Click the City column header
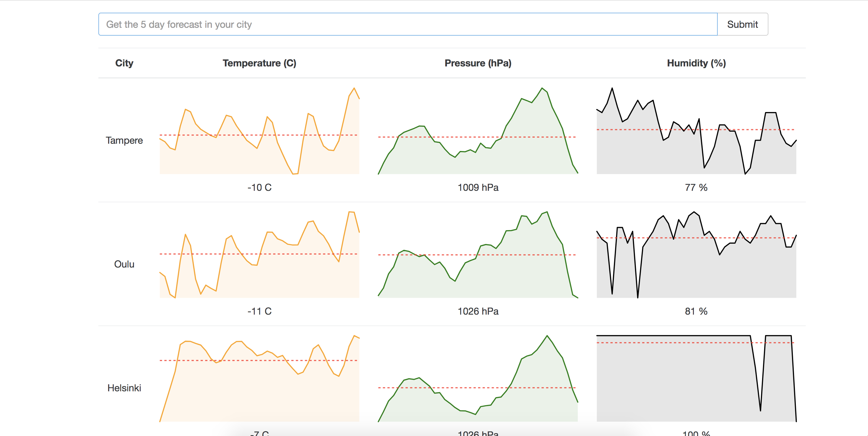This screenshot has height=436, width=868. click(124, 63)
